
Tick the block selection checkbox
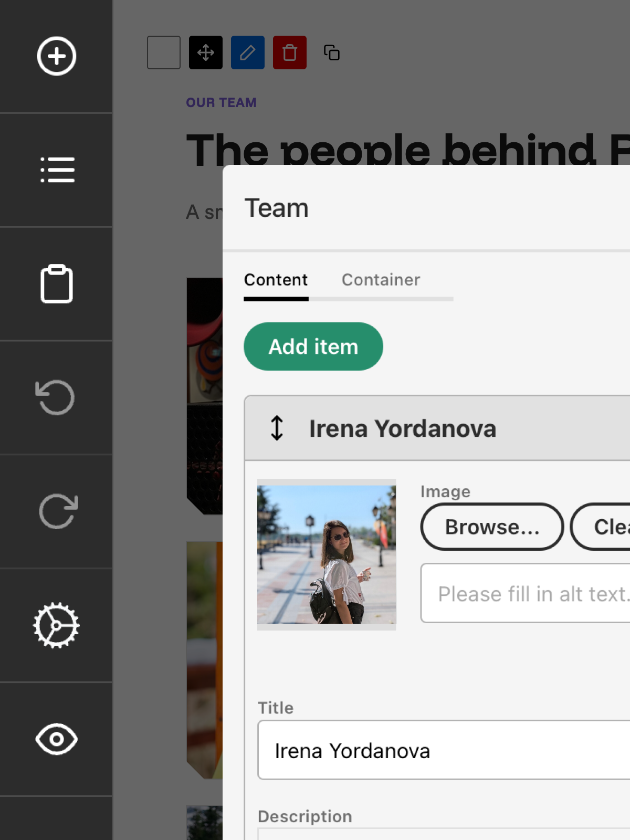pos(164,52)
